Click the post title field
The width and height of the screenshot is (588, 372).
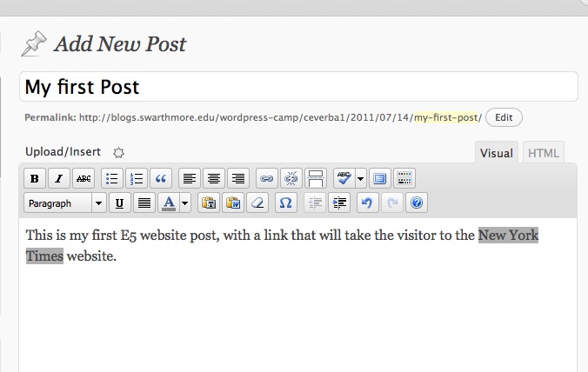tap(298, 87)
